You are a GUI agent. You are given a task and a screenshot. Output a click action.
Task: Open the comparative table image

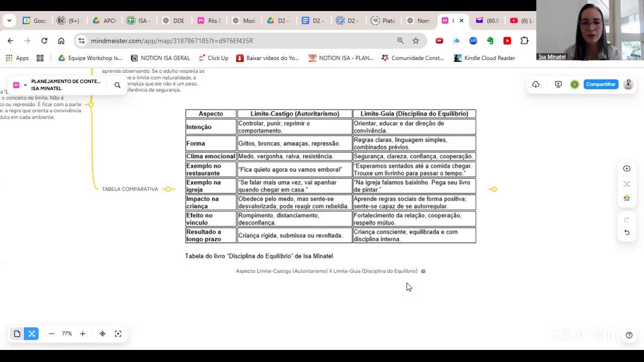331,185
